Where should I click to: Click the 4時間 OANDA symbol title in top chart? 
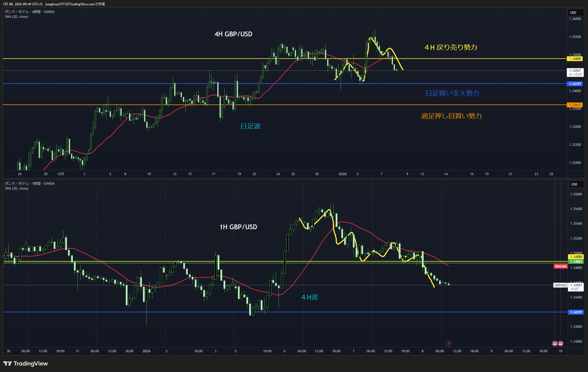[x=30, y=12]
